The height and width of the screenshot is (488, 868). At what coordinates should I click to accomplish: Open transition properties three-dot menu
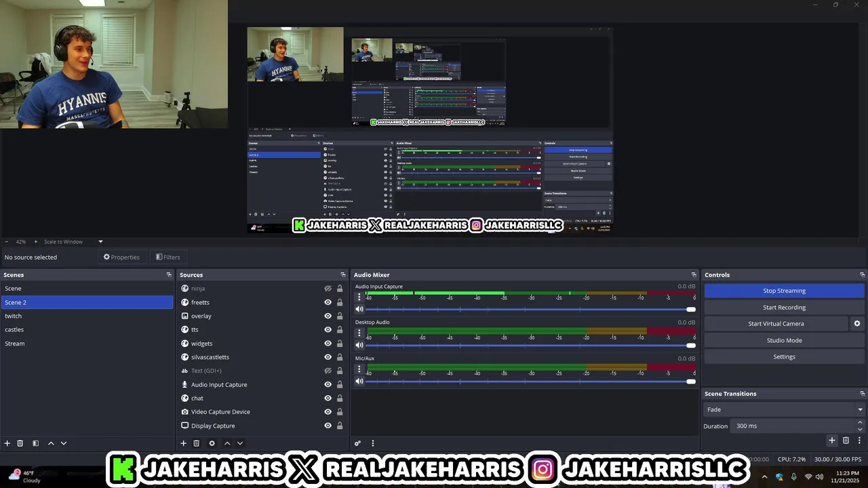click(x=859, y=441)
